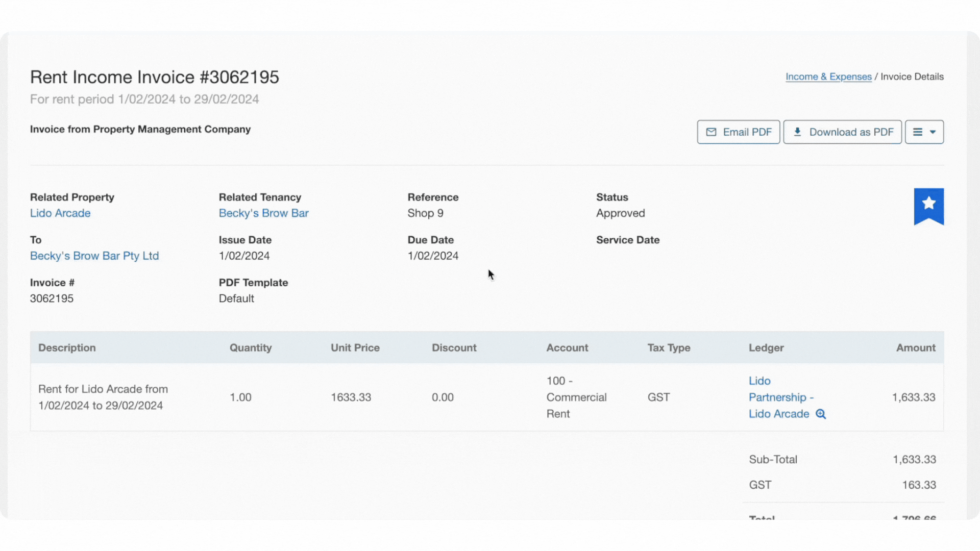Click Download as PDF button
The height and width of the screenshot is (551, 980).
[x=842, y=132]
